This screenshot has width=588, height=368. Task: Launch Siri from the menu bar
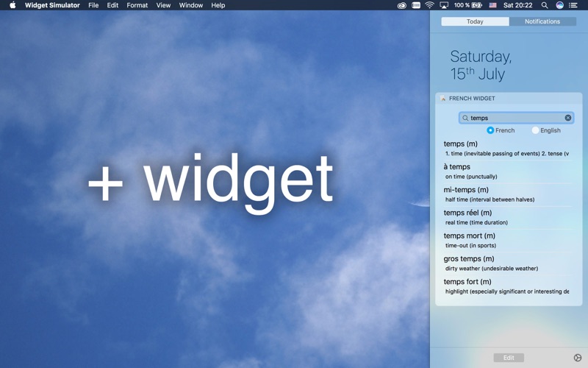pyautogui.click(x=559, y=5)
